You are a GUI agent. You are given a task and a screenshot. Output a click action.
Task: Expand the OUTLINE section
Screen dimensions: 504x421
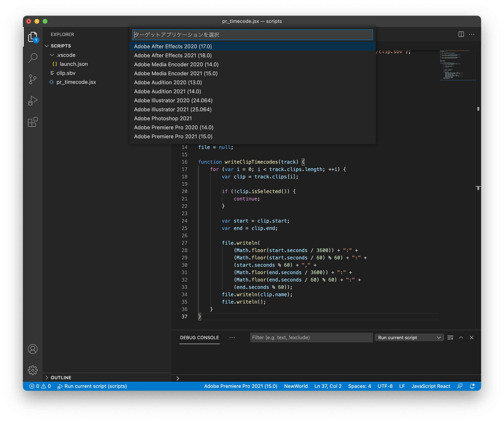tap(47, 378)
